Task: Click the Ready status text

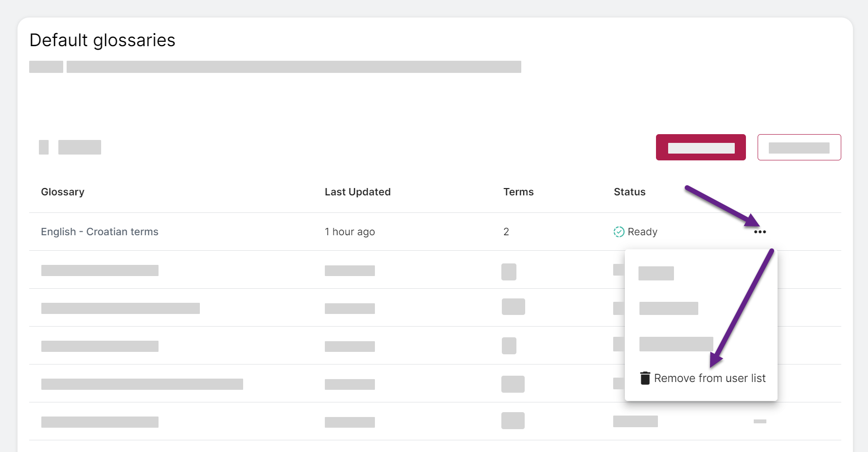Action: tap(642, 232)
